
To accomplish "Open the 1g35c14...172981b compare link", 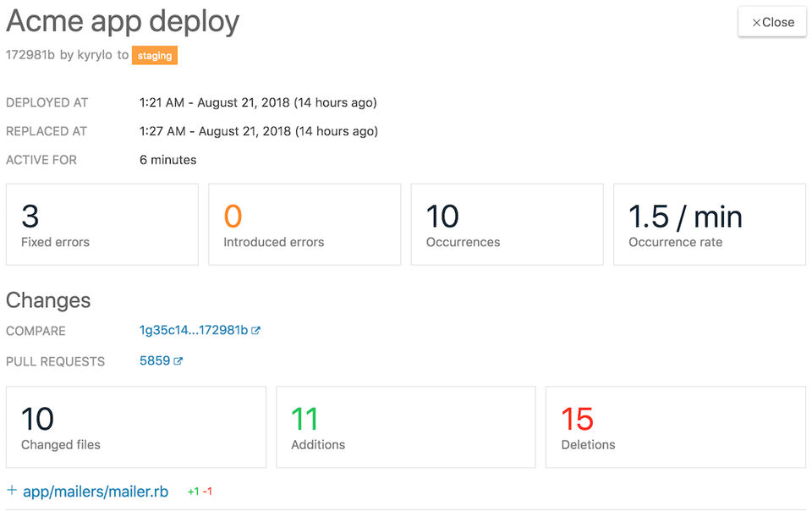I will [x=194, y=331].
